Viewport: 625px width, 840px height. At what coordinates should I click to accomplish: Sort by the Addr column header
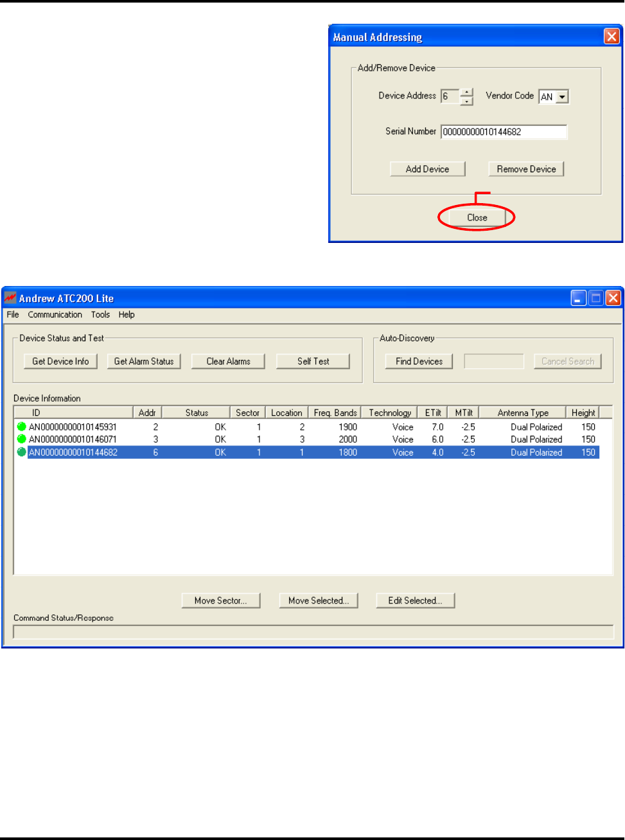(x=147, y=413)
